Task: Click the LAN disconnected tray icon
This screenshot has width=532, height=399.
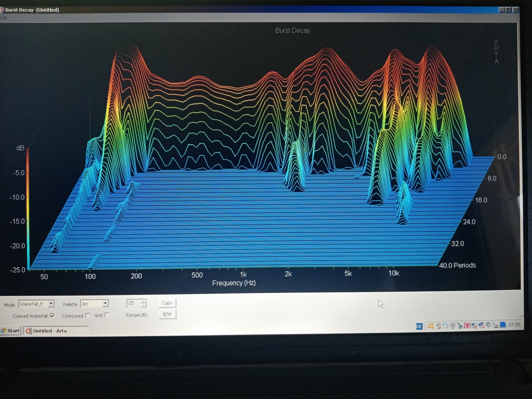Action: point(481,325)
